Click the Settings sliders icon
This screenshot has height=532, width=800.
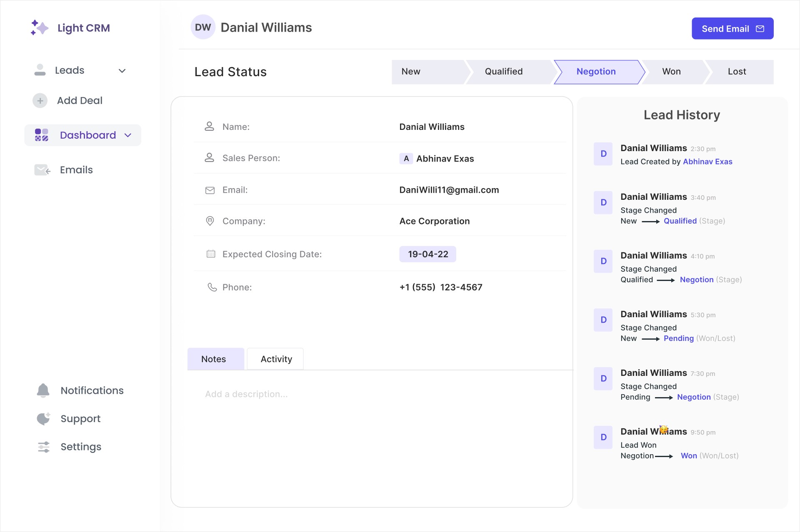(x=43, y=447)
